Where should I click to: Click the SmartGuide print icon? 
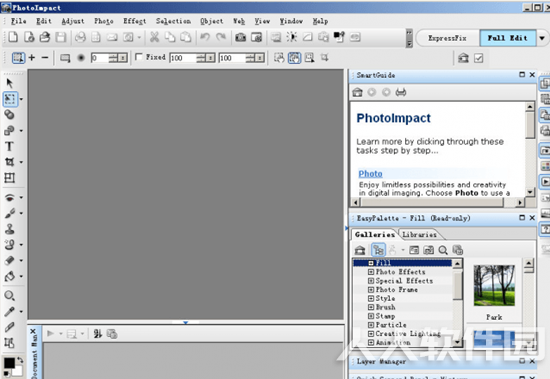tap(401, 92)
